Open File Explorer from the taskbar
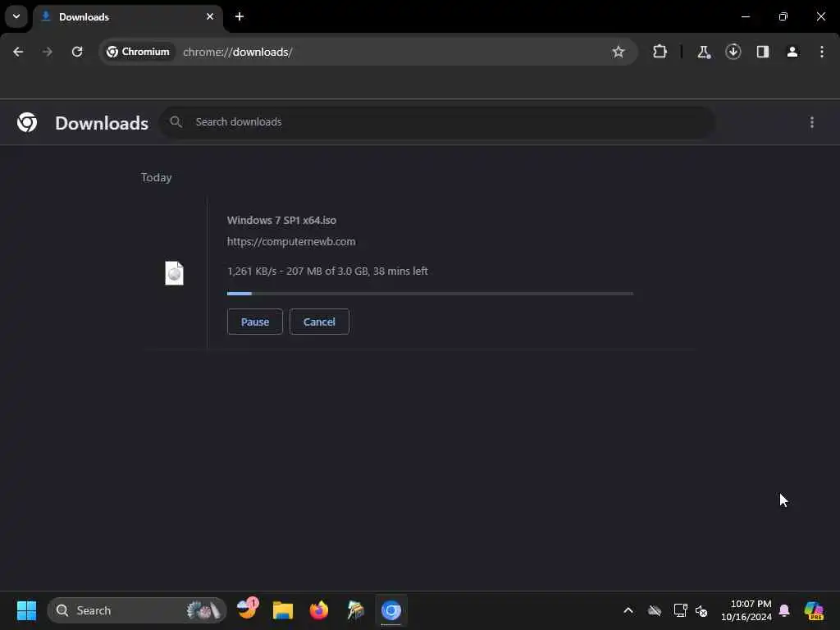 tap(283, 610)
